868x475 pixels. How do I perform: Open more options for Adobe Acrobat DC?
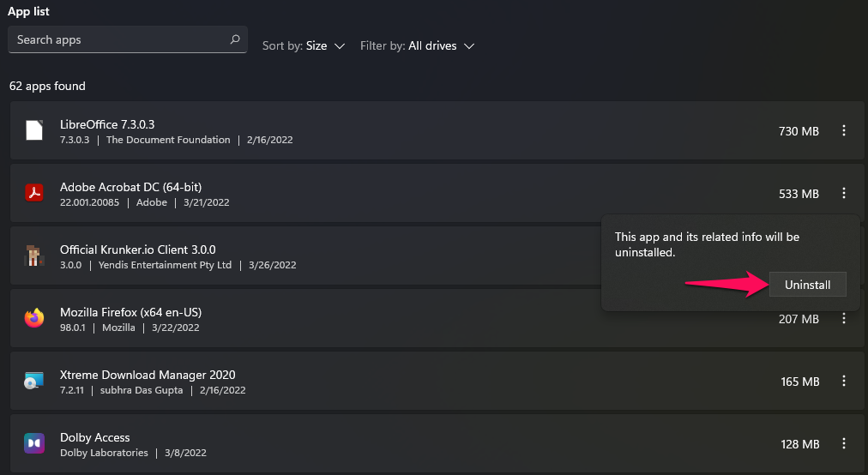[844, 193]
